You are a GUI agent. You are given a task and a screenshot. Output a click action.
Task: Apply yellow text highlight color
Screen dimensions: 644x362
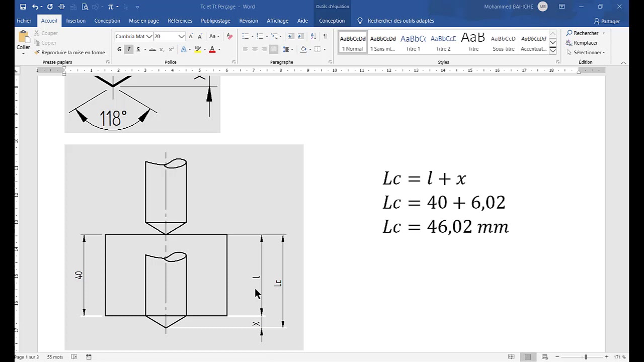(x=197, y=49)
